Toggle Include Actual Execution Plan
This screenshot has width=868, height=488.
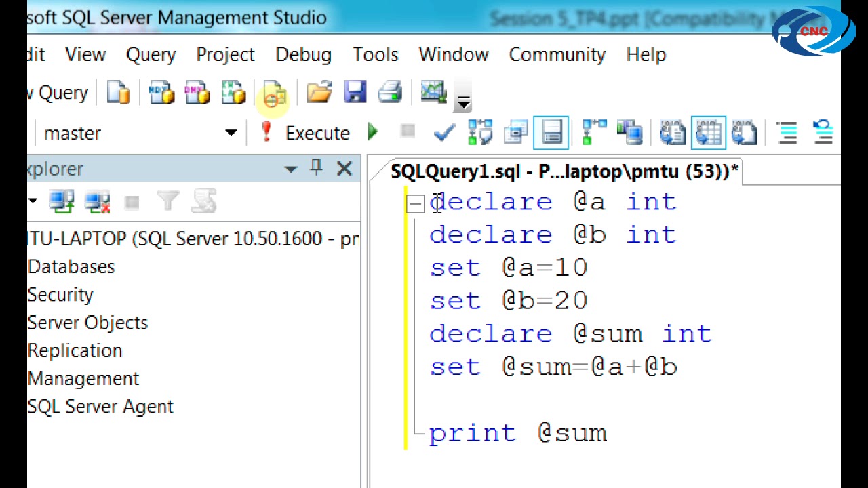pyautogui.click(x=595, y=133)
